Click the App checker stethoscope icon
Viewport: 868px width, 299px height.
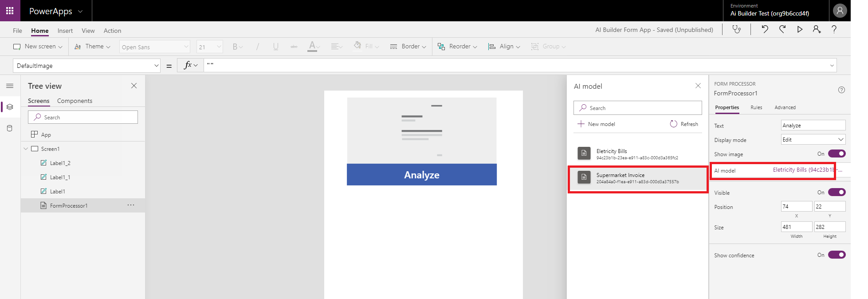coord(737,30)
